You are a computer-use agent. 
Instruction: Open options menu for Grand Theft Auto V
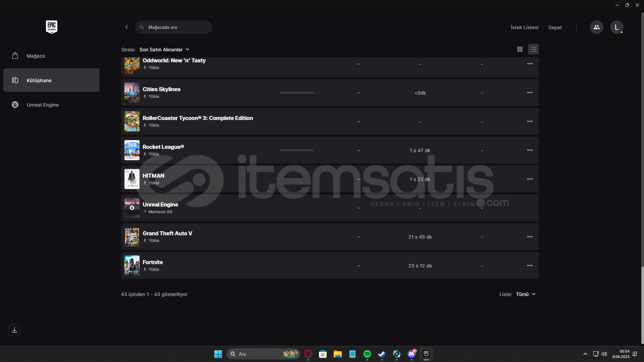click(x=530, y=237)
